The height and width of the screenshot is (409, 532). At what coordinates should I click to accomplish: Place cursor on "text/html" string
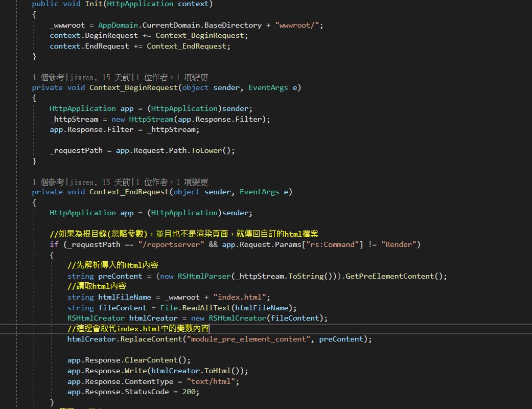[212, 381]
